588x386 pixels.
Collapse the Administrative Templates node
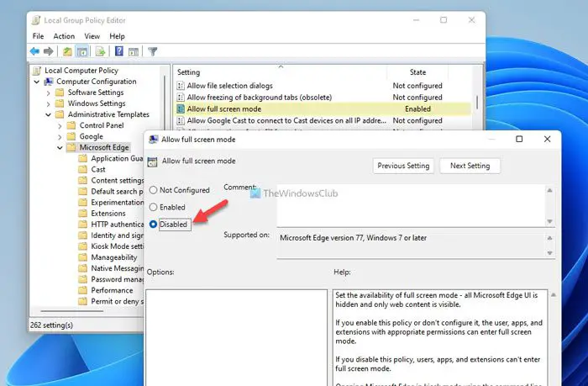tap(49, 114)
